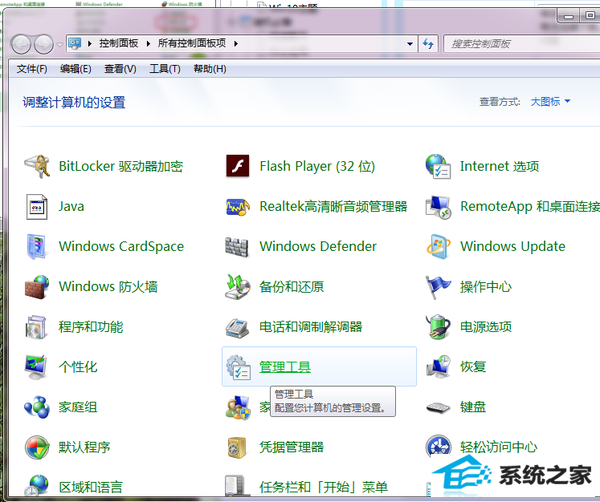This screenshot has height=502, width=600.
Task: Open the RemoteApp 和桌面连接 icon
Action: [438, 207]
